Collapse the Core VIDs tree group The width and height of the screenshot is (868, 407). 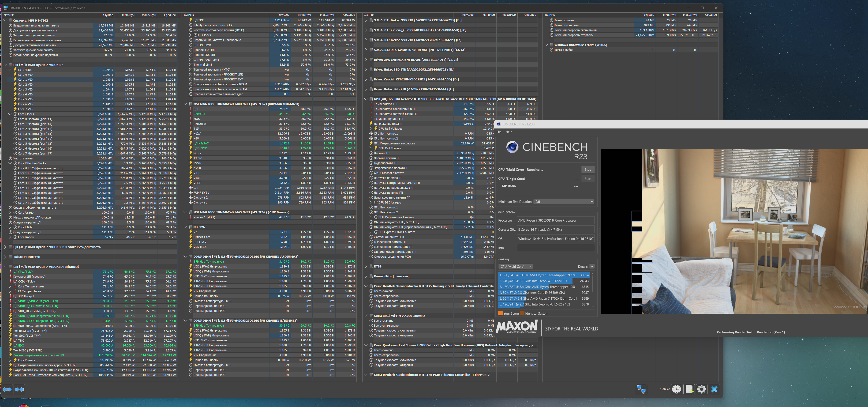[10, 70]
